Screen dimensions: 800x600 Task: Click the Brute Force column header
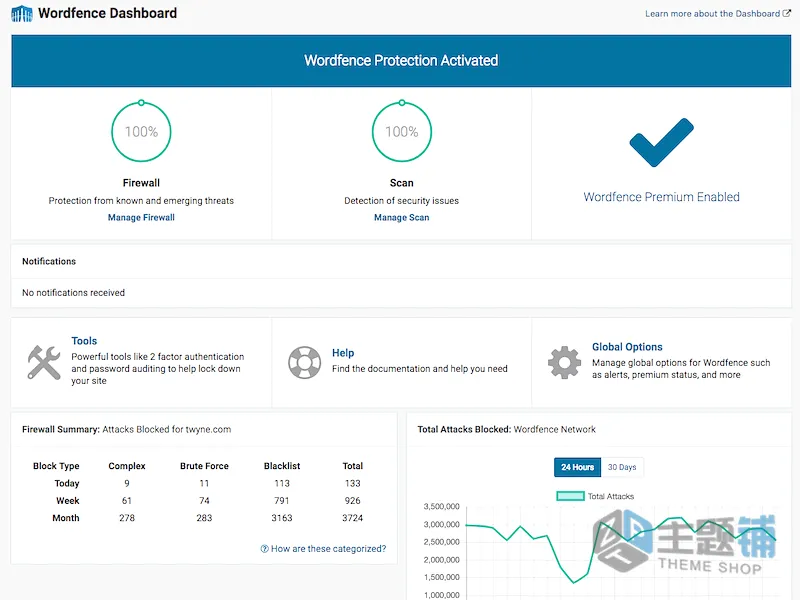coord(204,466)
